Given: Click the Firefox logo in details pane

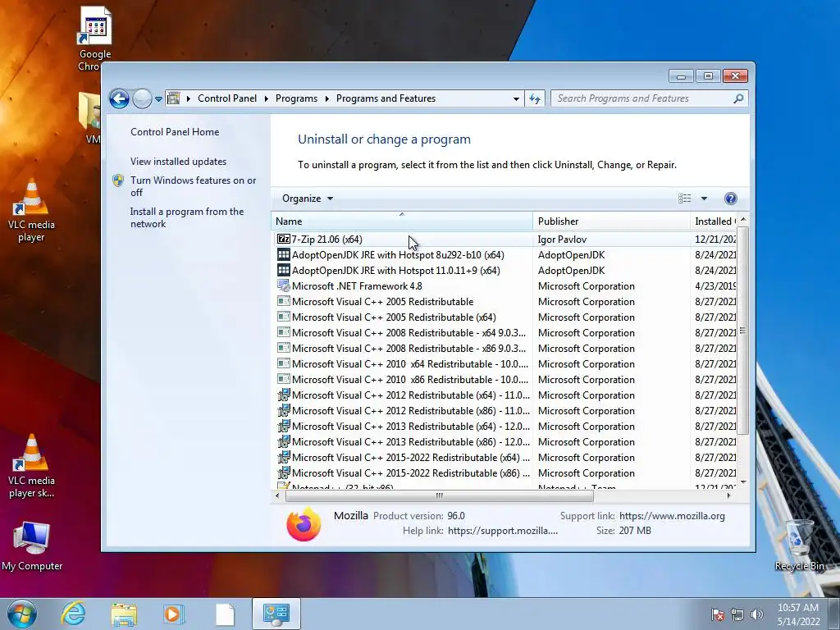Looking at the screenshot, I should point(304,524).
